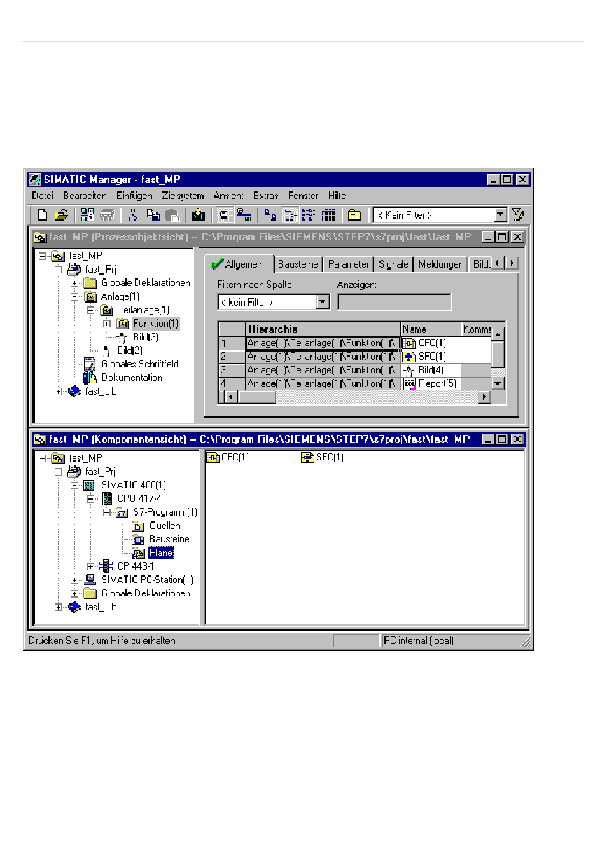
Task: Expand the Globale Deklarationen node in Prozessobjektsicht
Action: [x=75, y=283]
